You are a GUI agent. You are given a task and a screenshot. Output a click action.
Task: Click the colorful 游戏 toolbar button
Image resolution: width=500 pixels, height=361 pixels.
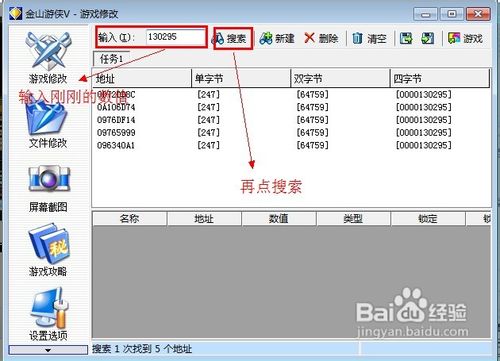(465, 39)
